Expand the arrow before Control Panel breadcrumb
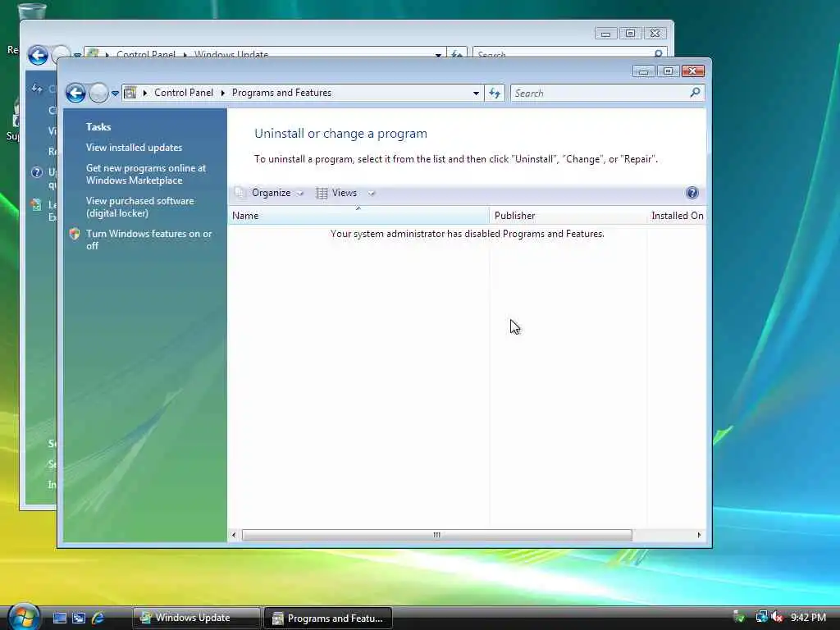This screenshot has width=840, height=630. (x=144, y=93)
